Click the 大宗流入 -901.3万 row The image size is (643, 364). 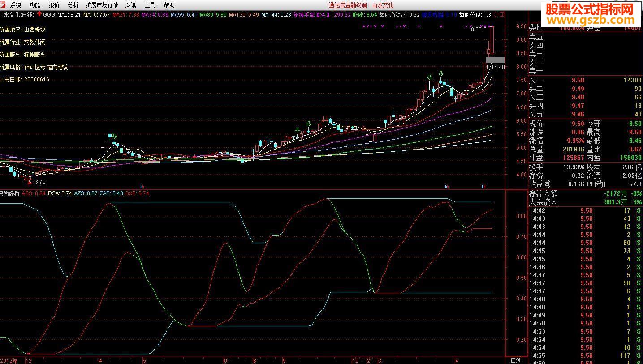585,202
